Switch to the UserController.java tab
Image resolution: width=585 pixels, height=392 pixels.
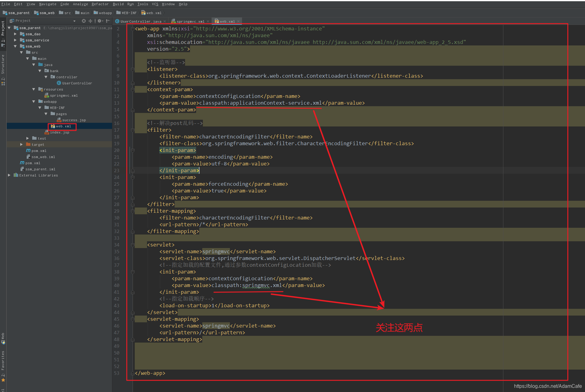(141, 21)
